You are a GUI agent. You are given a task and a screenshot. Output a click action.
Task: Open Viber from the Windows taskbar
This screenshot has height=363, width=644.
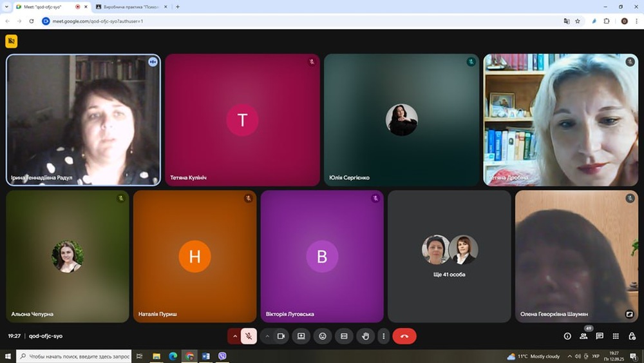point(223,356)
